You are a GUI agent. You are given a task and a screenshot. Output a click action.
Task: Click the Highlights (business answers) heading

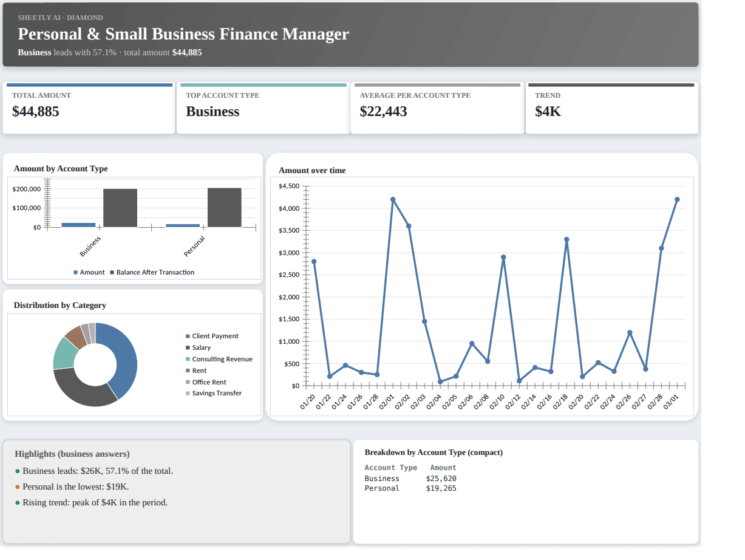tap(72, 454)
